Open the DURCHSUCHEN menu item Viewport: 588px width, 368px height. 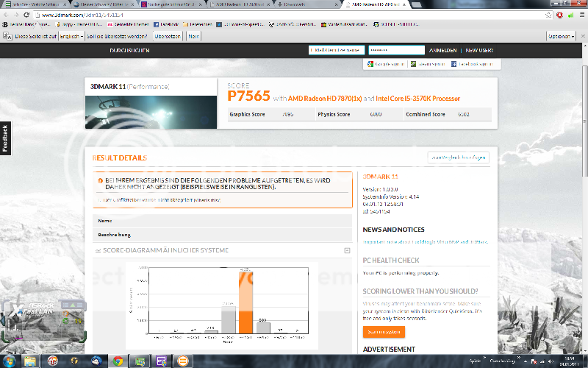[x=130, y=50]
